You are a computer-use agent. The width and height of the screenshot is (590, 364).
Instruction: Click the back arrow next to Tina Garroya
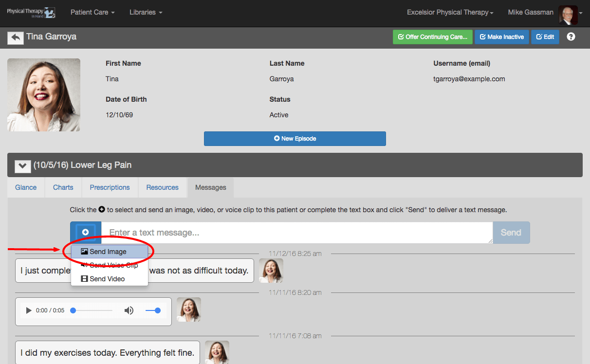click(16, 37)
